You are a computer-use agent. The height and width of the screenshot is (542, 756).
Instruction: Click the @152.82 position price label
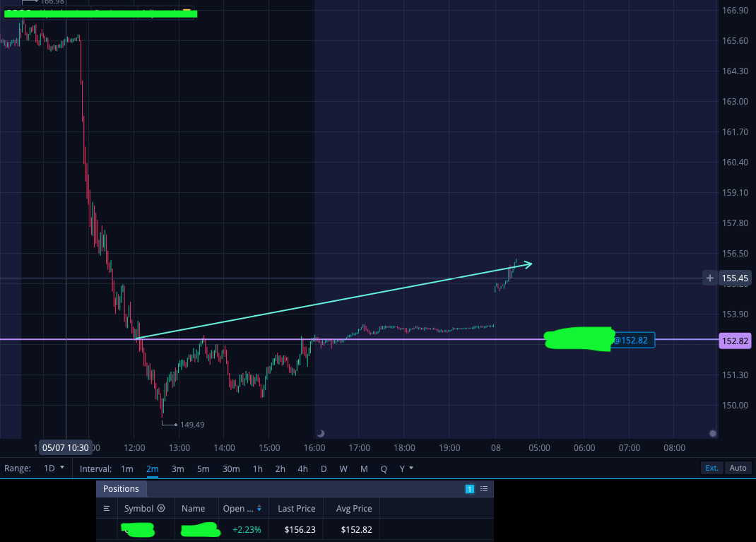(x=634, y=340)
